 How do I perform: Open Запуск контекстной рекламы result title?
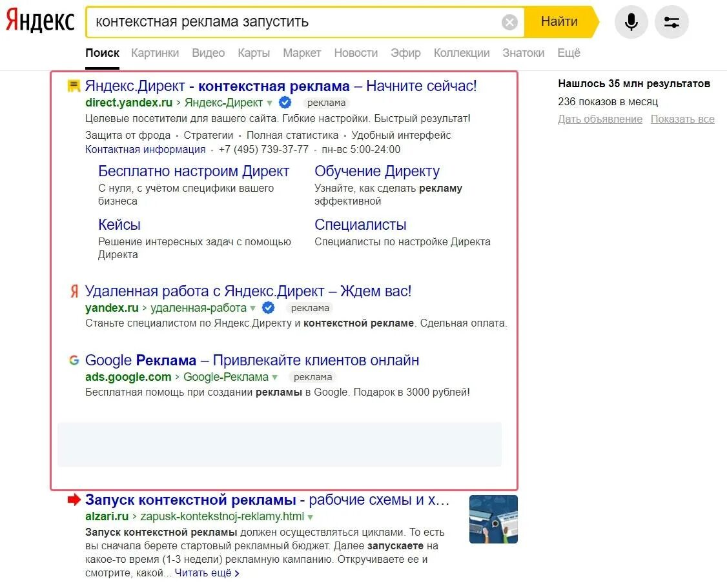(x=267, y=500)
